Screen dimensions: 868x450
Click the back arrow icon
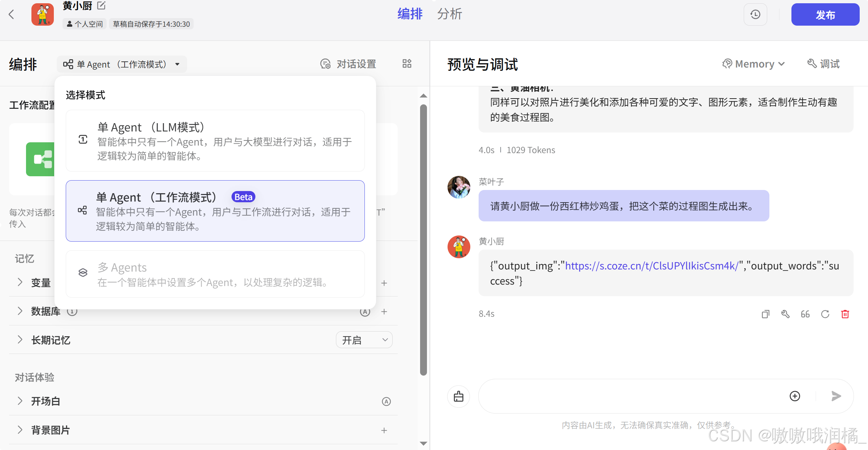(x=12, y=14)
